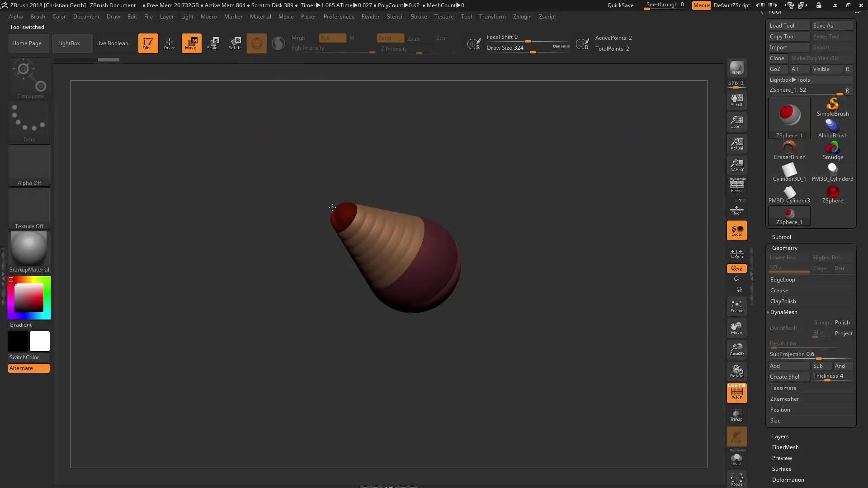Open the Dots stroke selector
Image resolution: width=868 pixels, height=488 pixels.
(29, 122)
